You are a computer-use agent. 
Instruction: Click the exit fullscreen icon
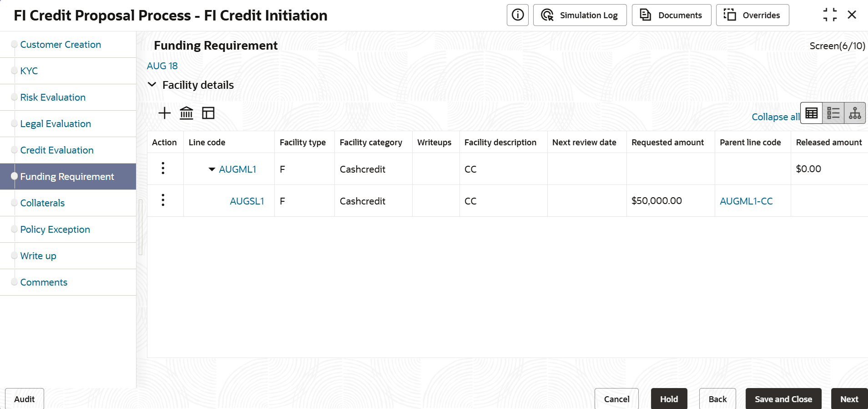click(829, 15)
